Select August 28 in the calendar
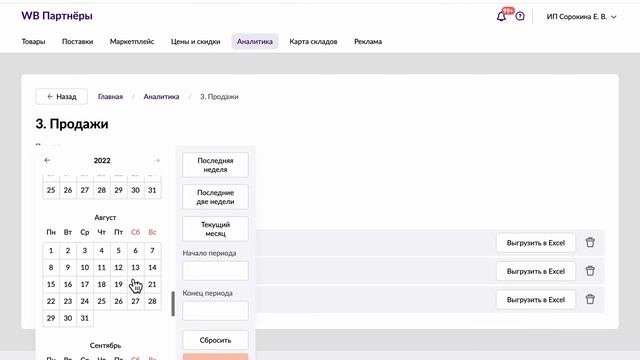 click(152, 301)
